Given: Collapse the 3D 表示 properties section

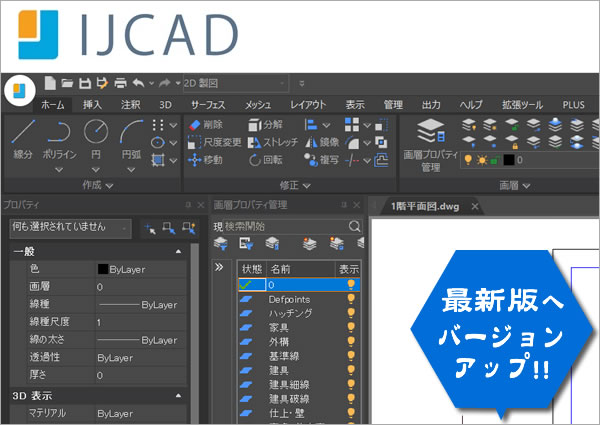Looking at the screenshot, I should [178, 395].
